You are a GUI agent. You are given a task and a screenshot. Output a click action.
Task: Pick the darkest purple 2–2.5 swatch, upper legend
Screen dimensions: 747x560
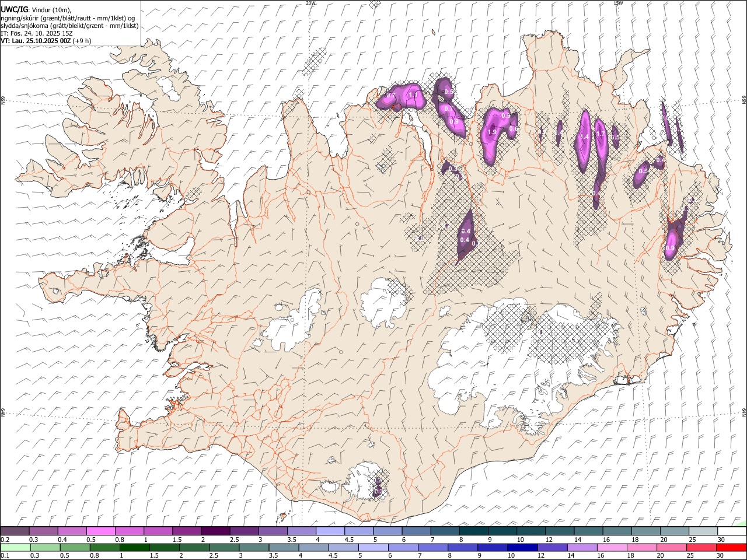coord(215,531)
